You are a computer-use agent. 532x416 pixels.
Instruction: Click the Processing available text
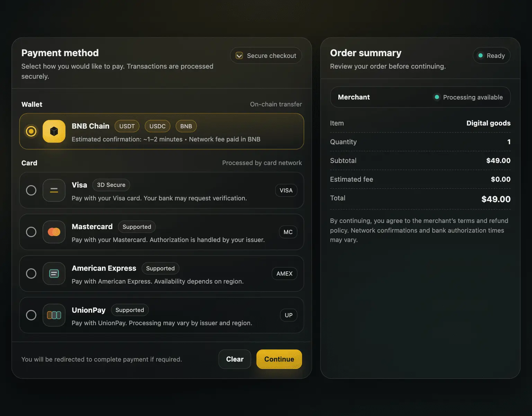click(x=473, y=97)
